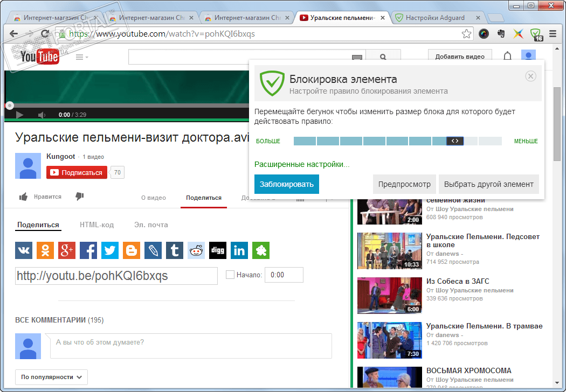Open Из Собеса в ЗАГС video title
The height and width of the screenshot is (392, 566).
click(458, 281)
